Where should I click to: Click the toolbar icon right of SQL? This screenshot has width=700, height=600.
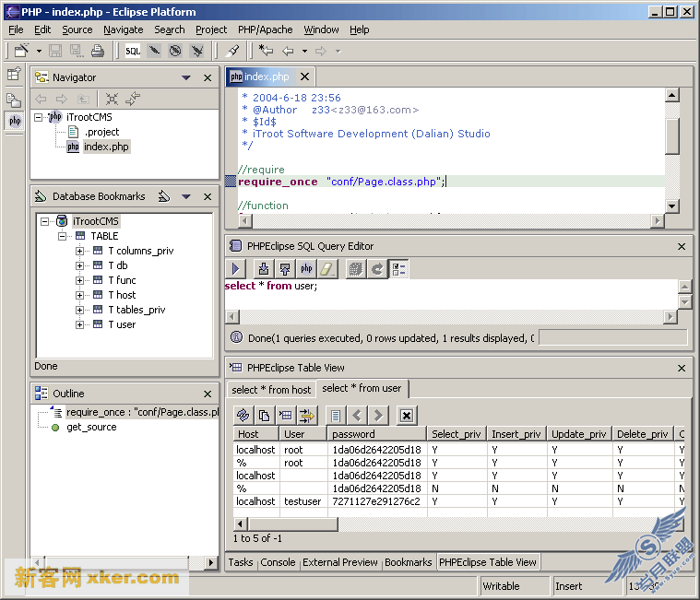pyautogui.click(x=154, y=51)
